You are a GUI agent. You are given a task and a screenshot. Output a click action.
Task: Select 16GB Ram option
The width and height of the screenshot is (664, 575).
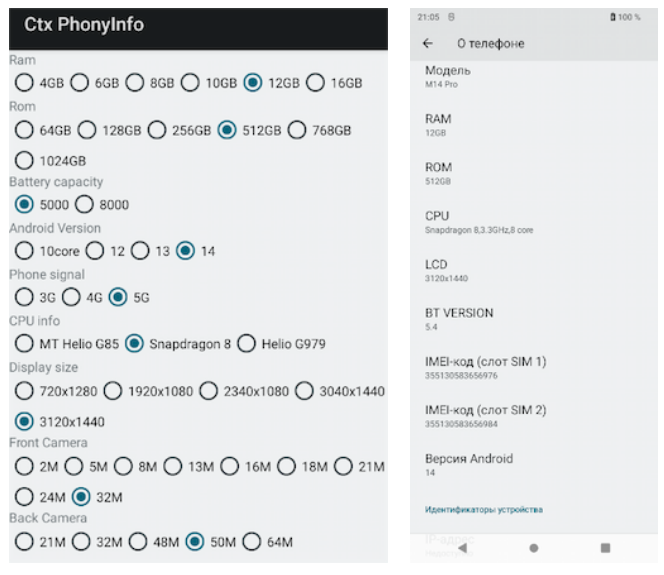pyautogui.click(x=316, y=83)
